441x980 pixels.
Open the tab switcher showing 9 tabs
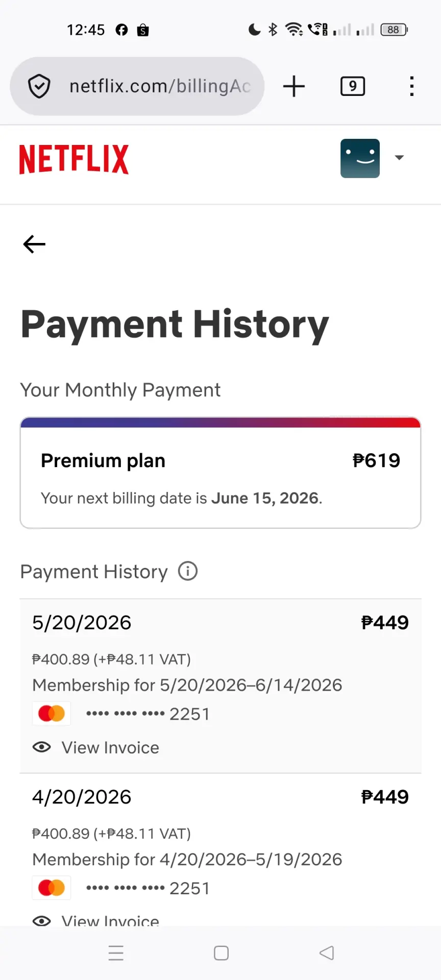pos(353,86)
